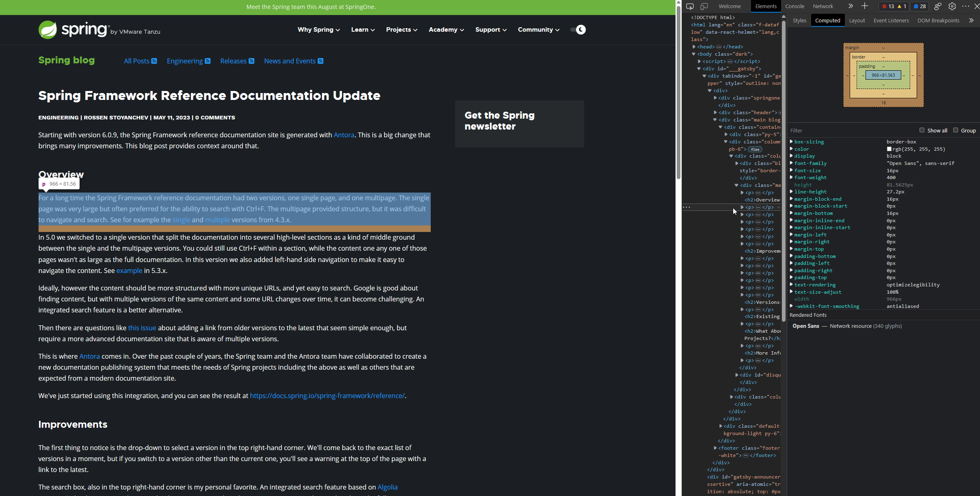Open the Releases RSS feed icon

pos(252,61)
